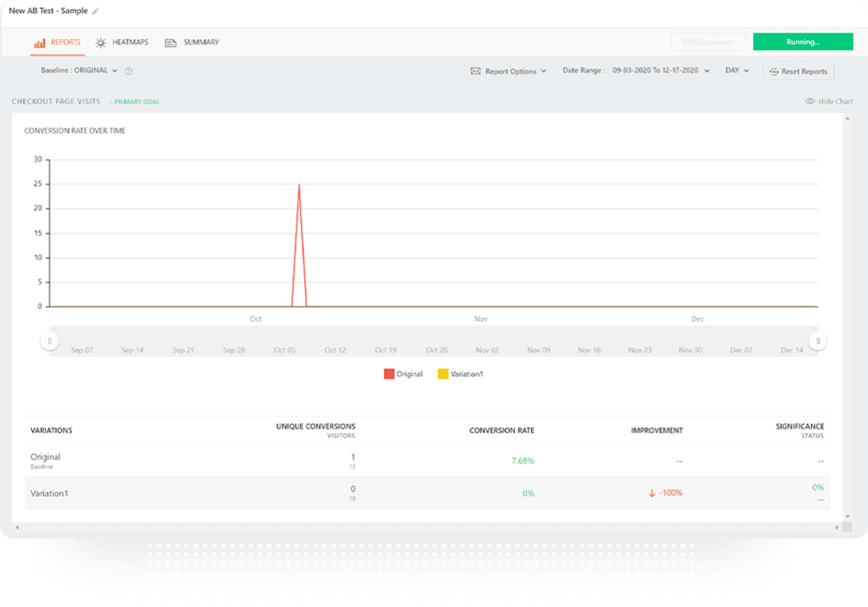Viewport: 868px width, 607px height.
Task: Switch to the Summary tab
Action: click(201, 42)
